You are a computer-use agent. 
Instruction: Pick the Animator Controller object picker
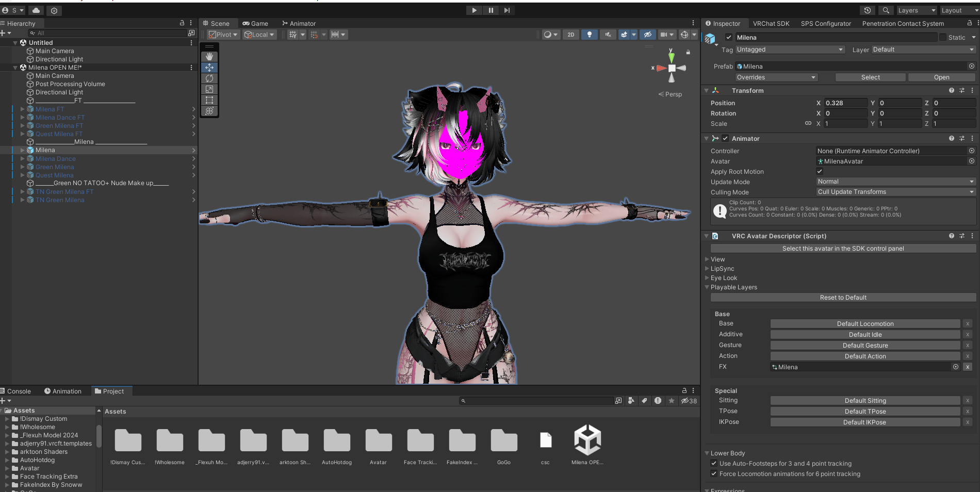971,151
